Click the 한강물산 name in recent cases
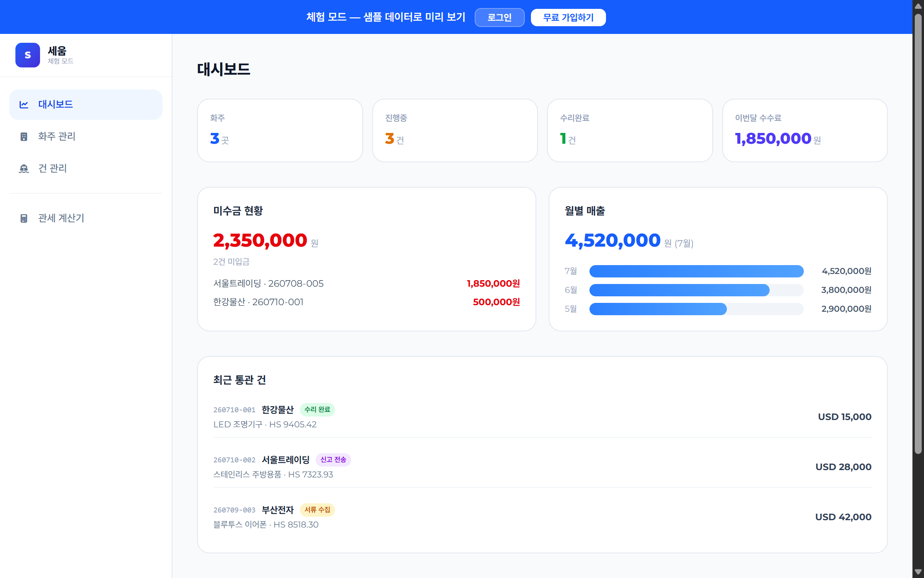This screenshot has height=578, width=924. tap(278, 410)
